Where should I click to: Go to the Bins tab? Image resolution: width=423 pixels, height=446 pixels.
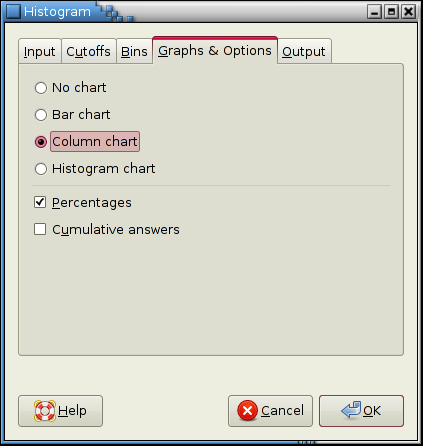pyautogui.click(x=134, y=51)
